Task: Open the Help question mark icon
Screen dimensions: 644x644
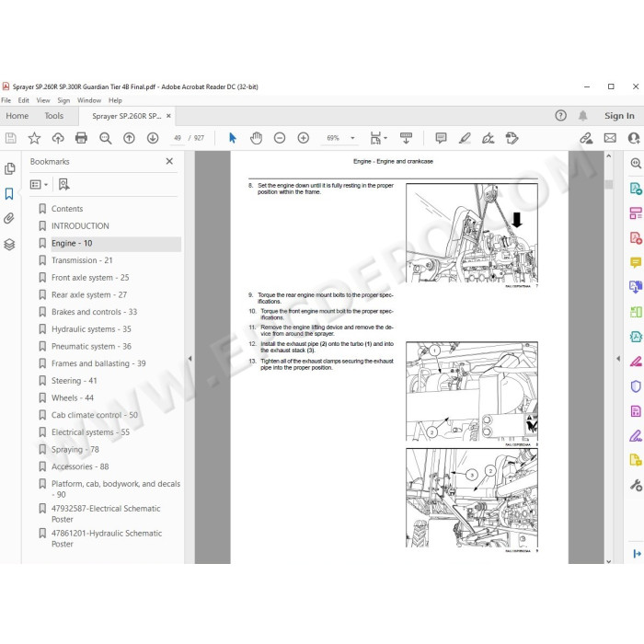Action: click(x=560, y=116)
